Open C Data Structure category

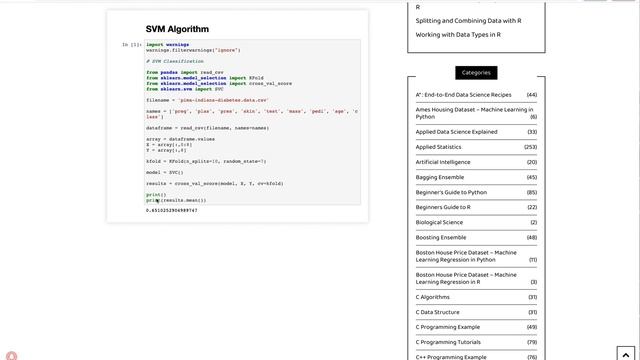coord(437,312)
